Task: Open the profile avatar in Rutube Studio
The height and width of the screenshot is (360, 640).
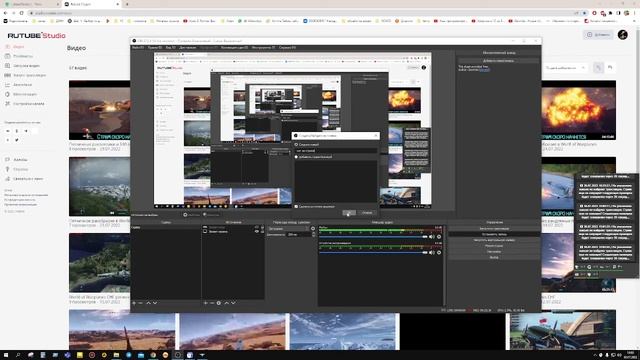Action: 622,35
